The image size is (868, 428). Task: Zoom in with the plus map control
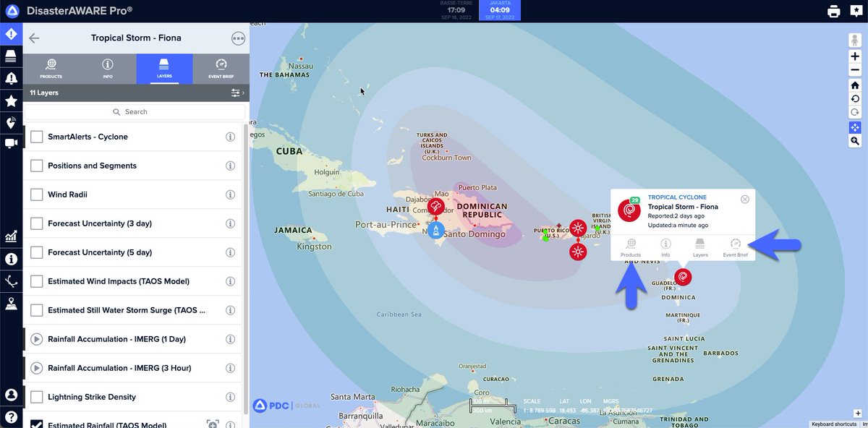[855, 56]
